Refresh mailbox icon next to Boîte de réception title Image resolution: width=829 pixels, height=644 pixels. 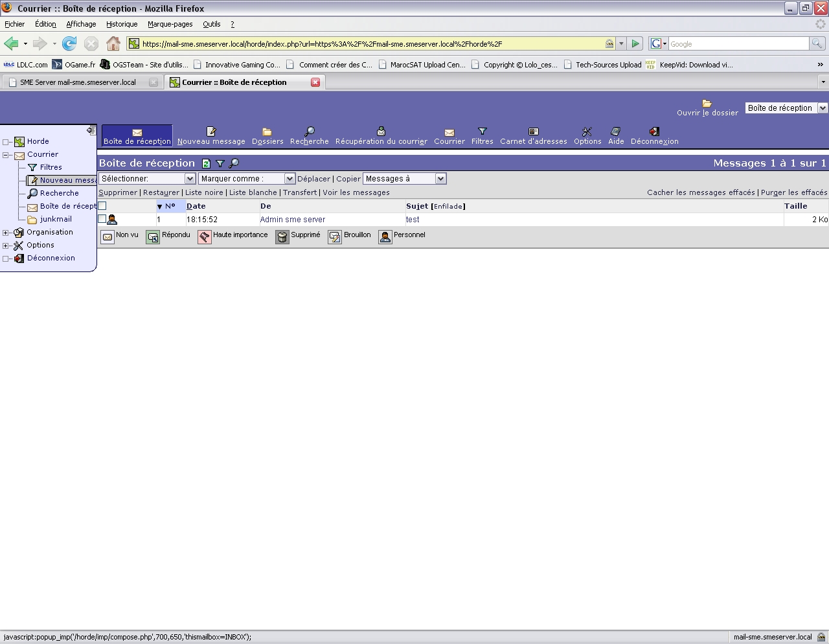[206, 163]
